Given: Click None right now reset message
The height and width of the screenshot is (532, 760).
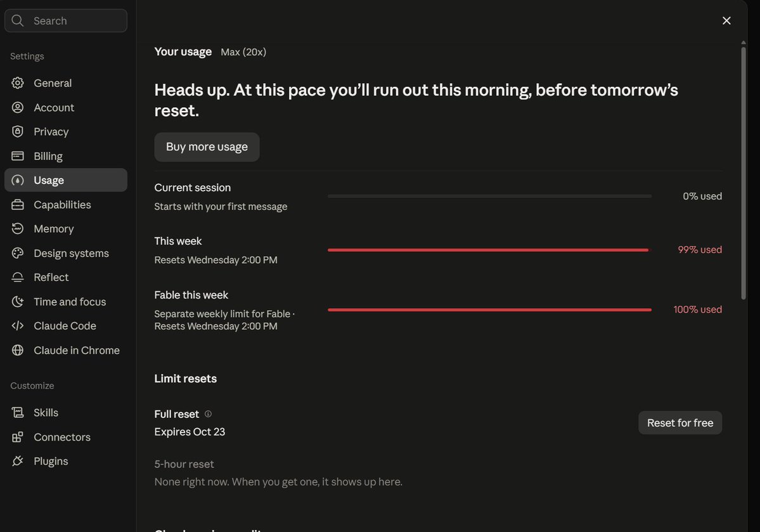Looking at the screenshot, I should tap(278, 481).
